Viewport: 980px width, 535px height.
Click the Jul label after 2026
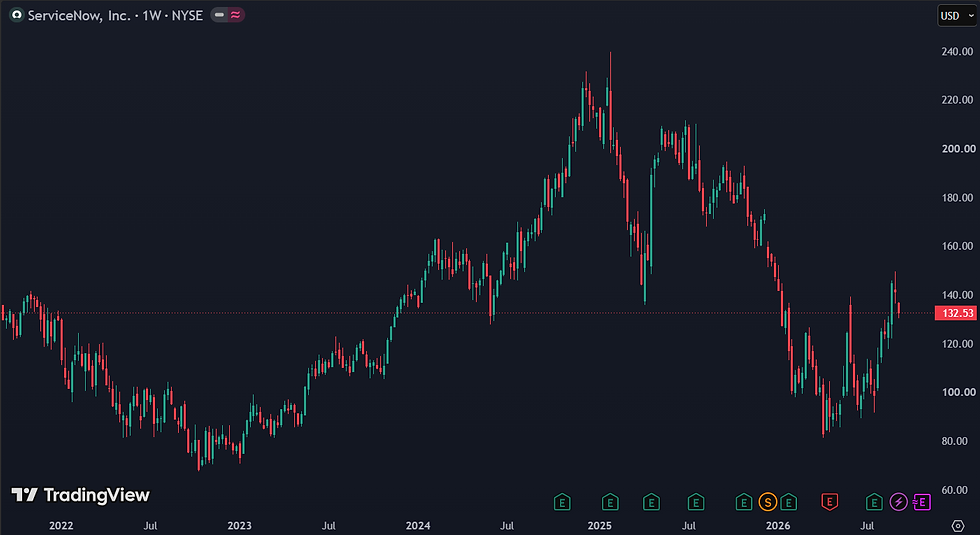867,526
